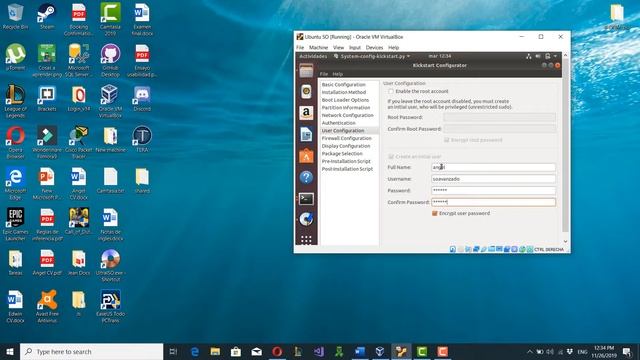
Task: Select the Avast Free Antivirus desktop icon
Action: pyautogui.click(x=47, y=306)
